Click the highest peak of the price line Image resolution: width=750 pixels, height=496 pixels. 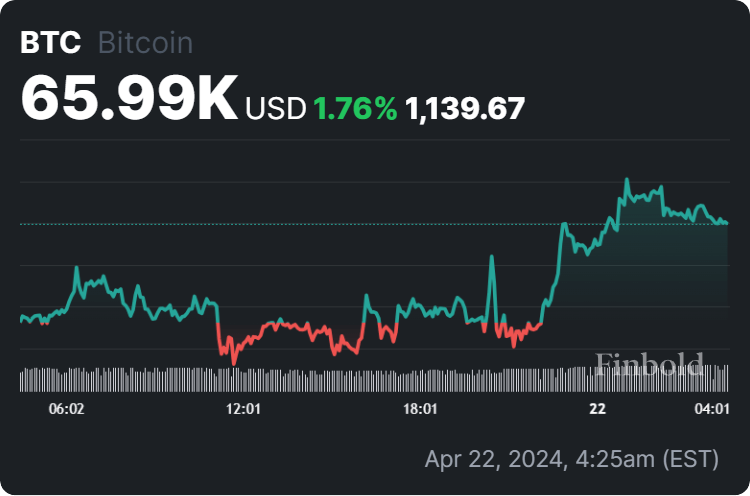627,180
